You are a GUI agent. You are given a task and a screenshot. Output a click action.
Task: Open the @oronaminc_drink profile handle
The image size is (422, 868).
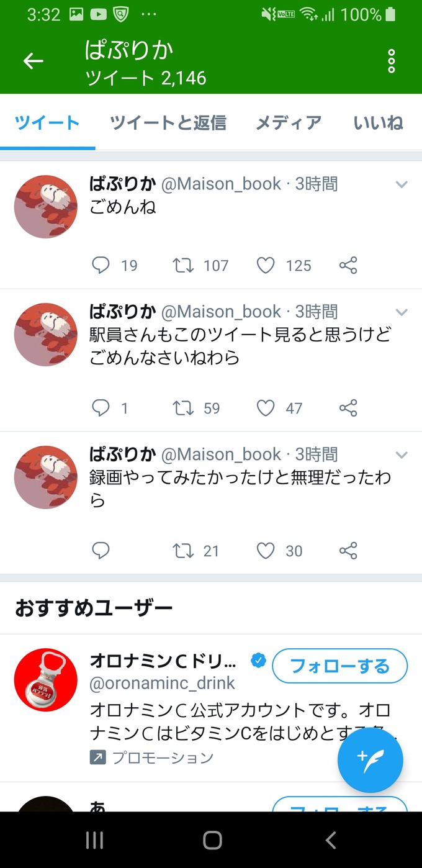163,684
